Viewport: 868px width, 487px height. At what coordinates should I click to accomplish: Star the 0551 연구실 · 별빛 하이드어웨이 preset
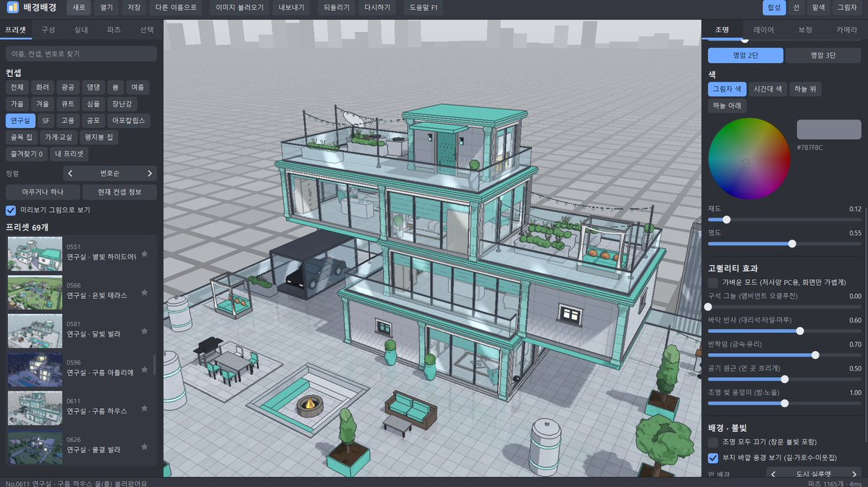click(145, 254)
